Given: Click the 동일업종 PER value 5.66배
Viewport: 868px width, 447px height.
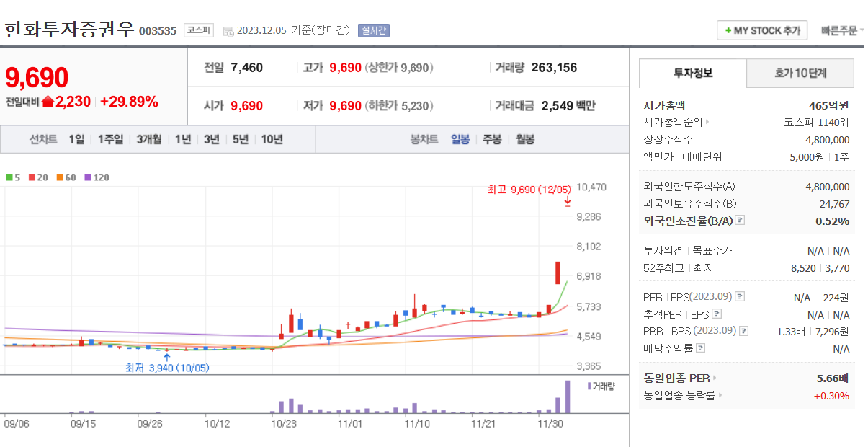Looking at the screenshot, I should pos(831,378).
